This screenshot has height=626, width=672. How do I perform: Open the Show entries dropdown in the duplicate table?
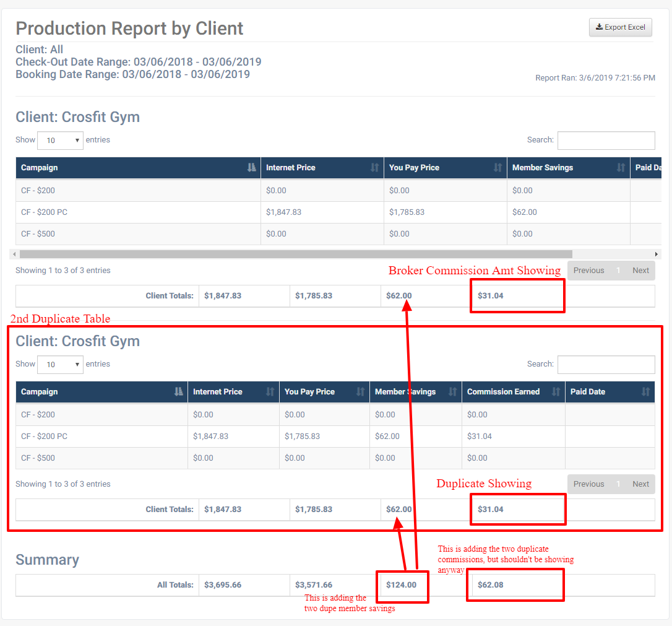(x=60, y=364)
